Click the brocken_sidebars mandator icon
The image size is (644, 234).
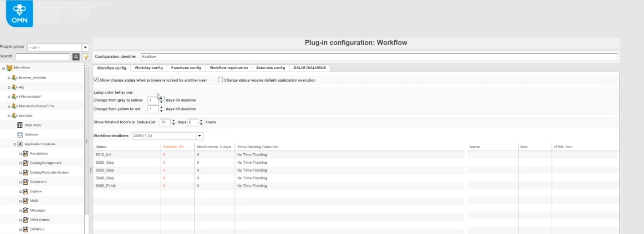click(15, 78)
